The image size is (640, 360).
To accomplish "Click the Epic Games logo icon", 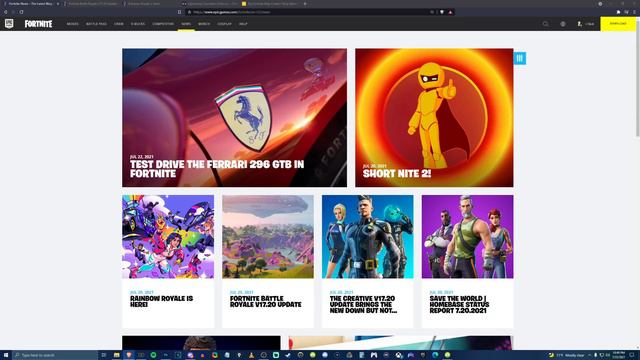I will coord(9,24).
